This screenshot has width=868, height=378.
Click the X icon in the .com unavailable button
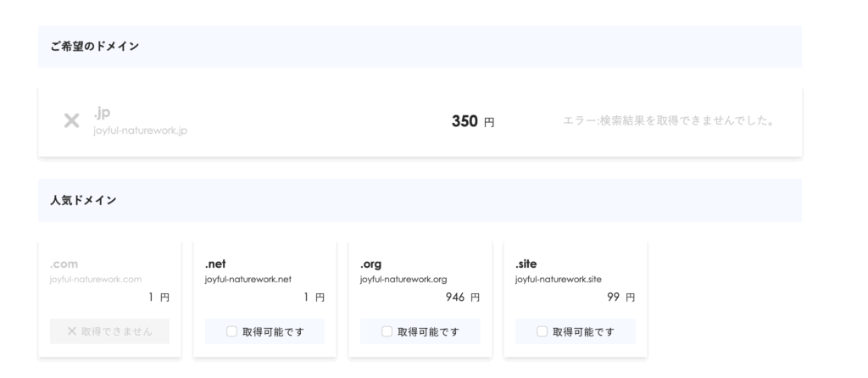[x=71, y=331]
